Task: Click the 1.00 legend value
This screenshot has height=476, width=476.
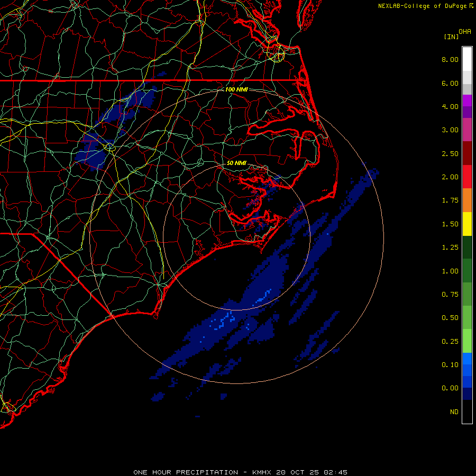Action: pos(450,271)
